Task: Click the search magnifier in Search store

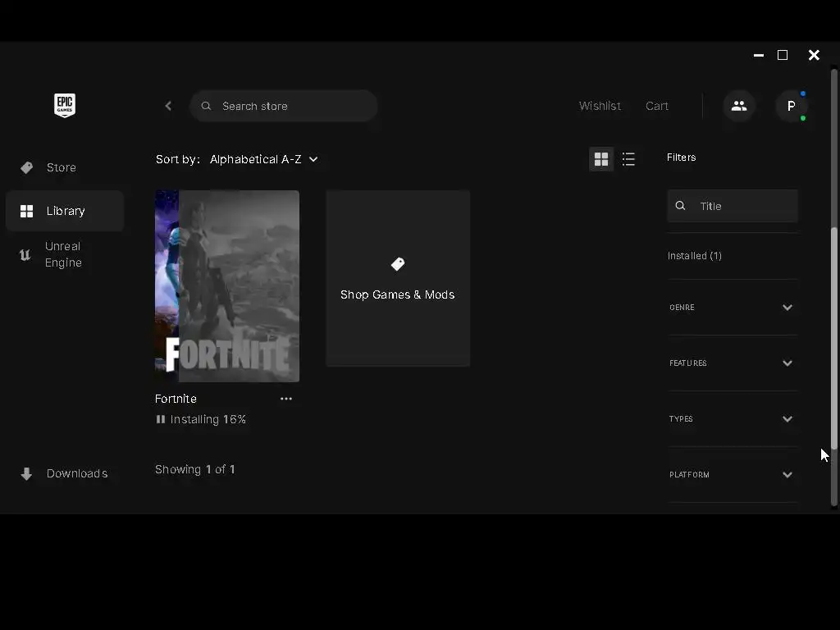Action: (206, 106)
